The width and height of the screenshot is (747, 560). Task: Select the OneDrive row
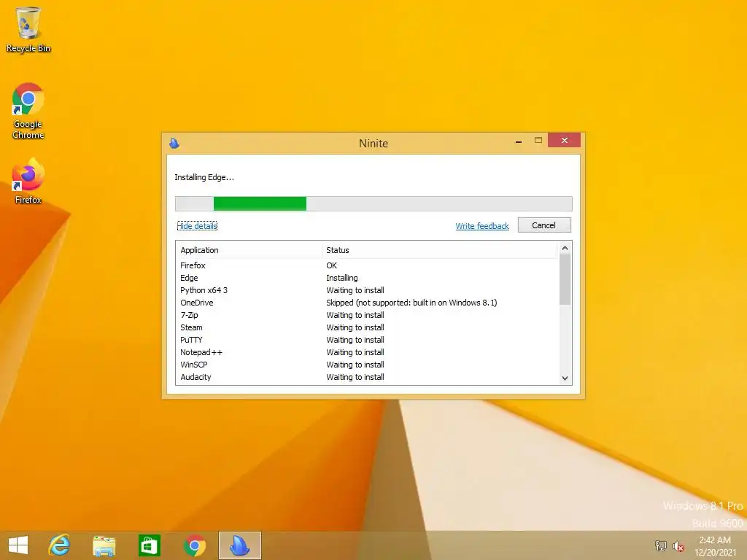(368, 303)
